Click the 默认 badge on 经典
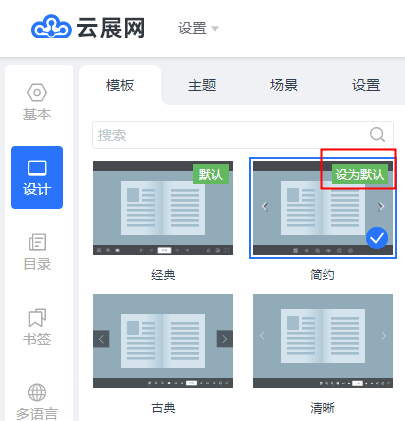This screenshot has height=421, width=405. 211,174
